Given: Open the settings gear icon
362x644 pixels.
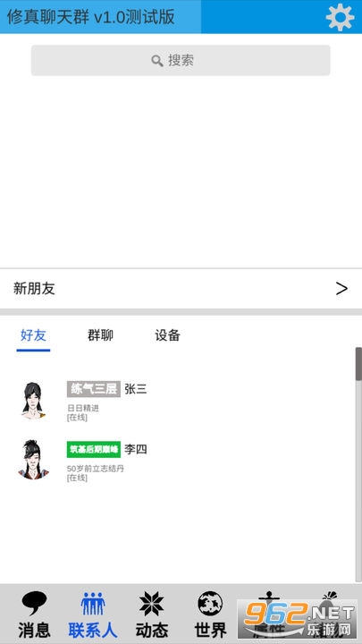Looking at the screenshot, I should click(340, 17).
